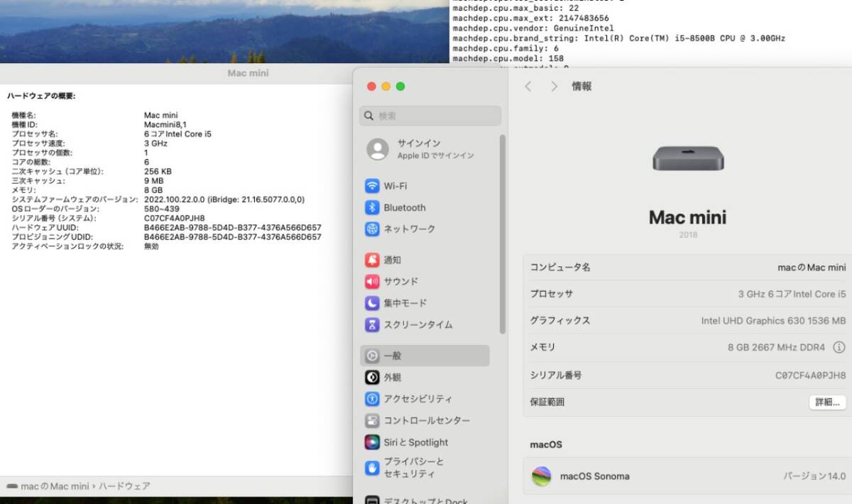
Task: Click the 検索 search field
Action: pyautogui.click(x=430, y=115)
